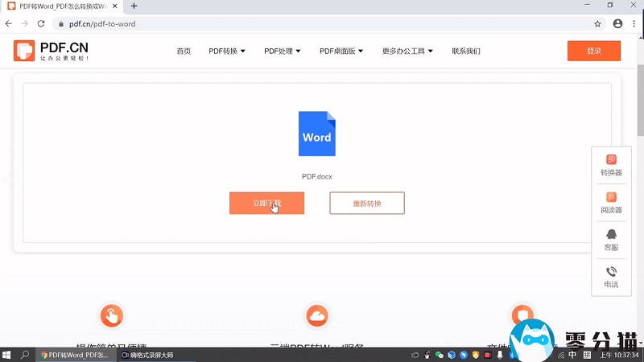Open the Windows Start menu
This screenshot has height=362, width=644.
coord(8,354)
